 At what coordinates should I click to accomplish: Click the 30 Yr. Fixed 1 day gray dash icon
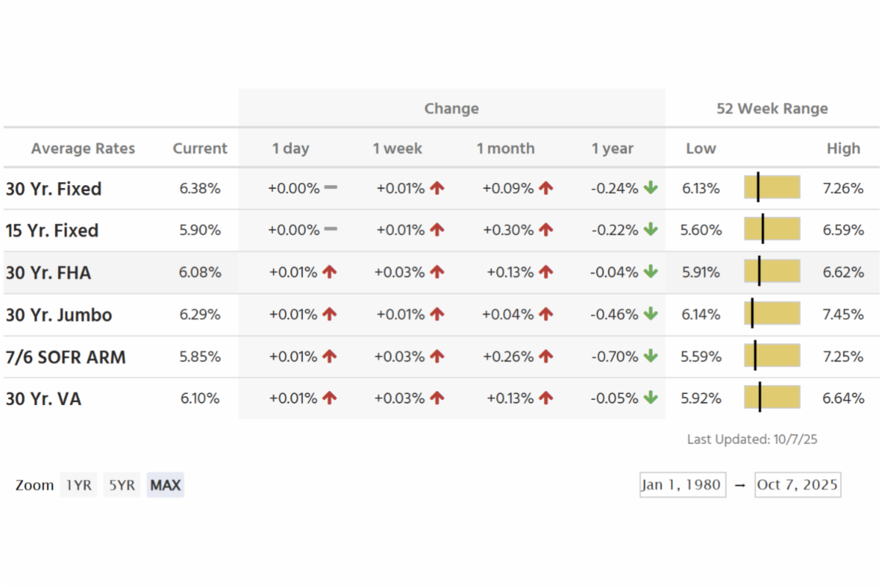(331, 187)
